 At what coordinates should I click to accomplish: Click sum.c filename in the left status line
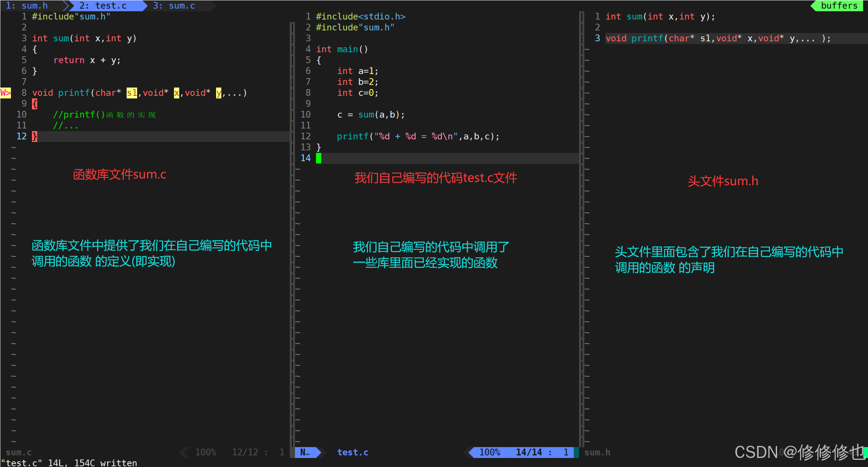(x=19, y=452)
